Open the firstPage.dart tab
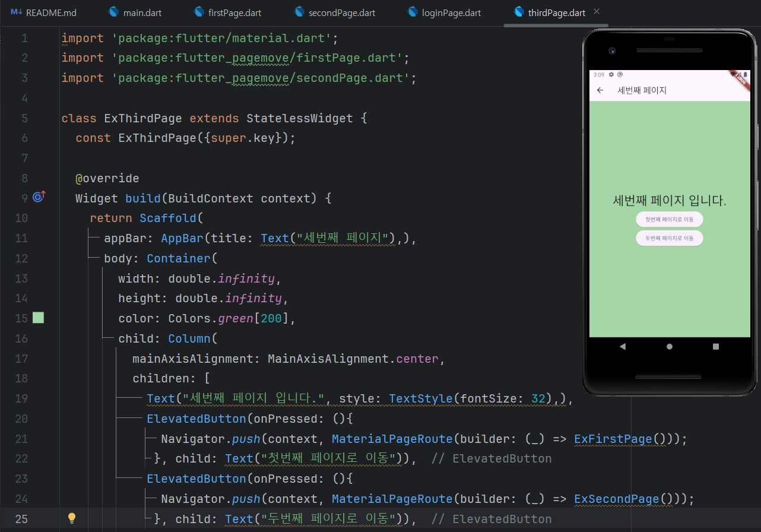 click(x=228, y=12)
